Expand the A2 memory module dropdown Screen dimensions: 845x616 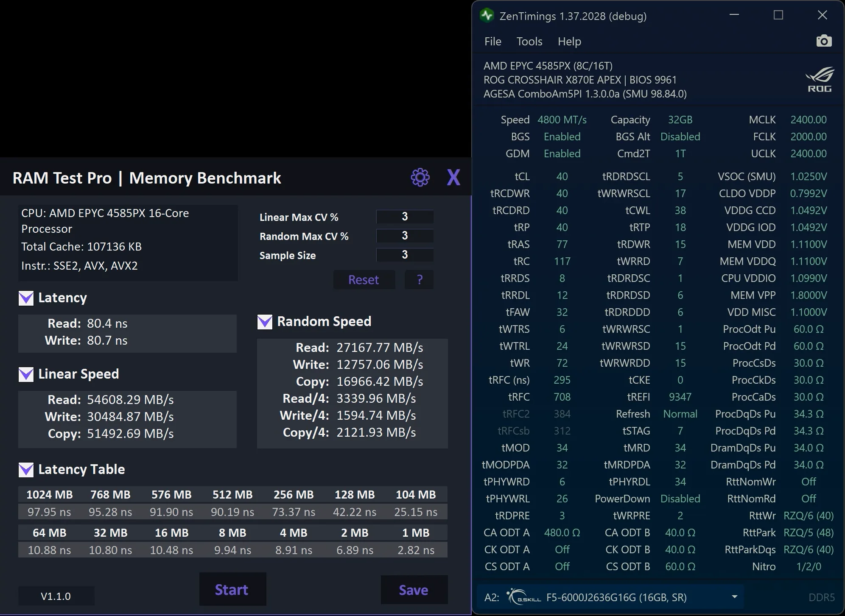(734, 597)
